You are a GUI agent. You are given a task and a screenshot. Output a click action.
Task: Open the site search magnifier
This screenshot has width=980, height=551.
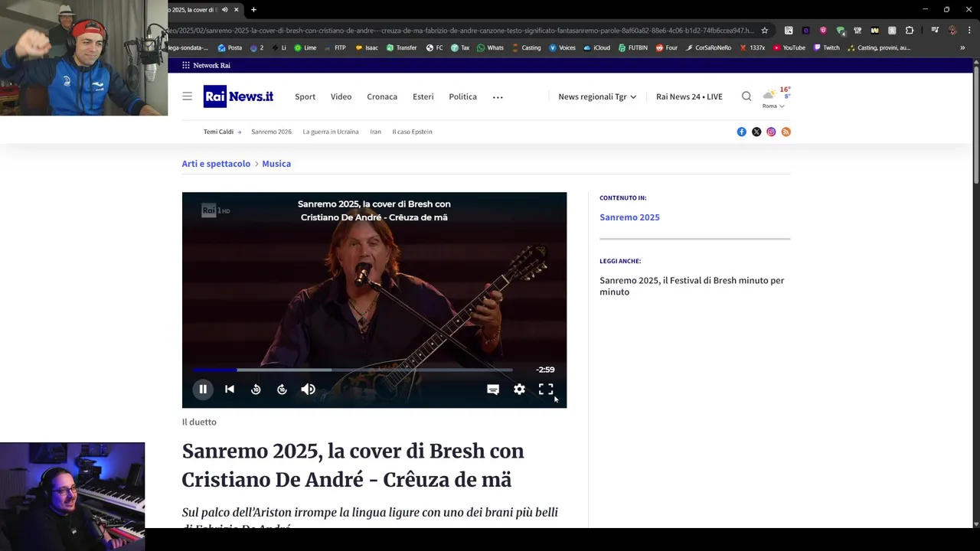pyautogui.click(x=746, y=96)
